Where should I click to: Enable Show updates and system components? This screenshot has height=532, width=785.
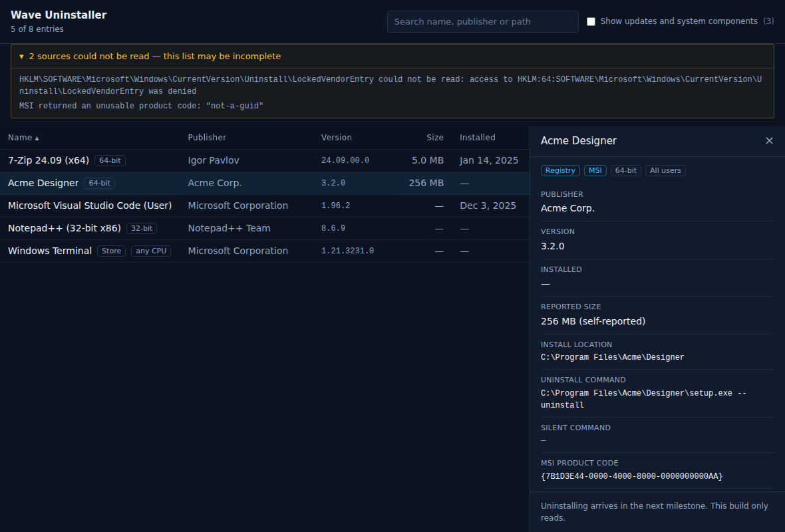(x=591, y=21)
